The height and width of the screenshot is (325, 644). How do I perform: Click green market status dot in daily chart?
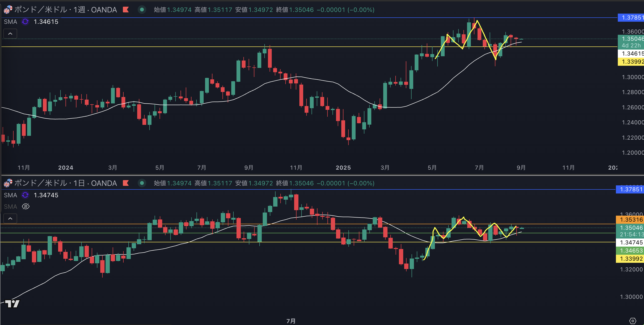(142, 183)
